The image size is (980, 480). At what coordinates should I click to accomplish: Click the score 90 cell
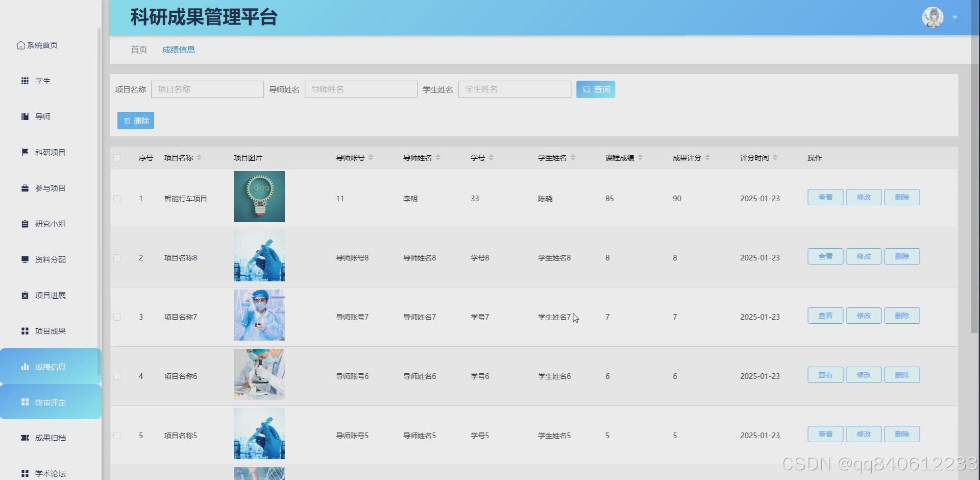pyautogui.click(x=677, y=199)
